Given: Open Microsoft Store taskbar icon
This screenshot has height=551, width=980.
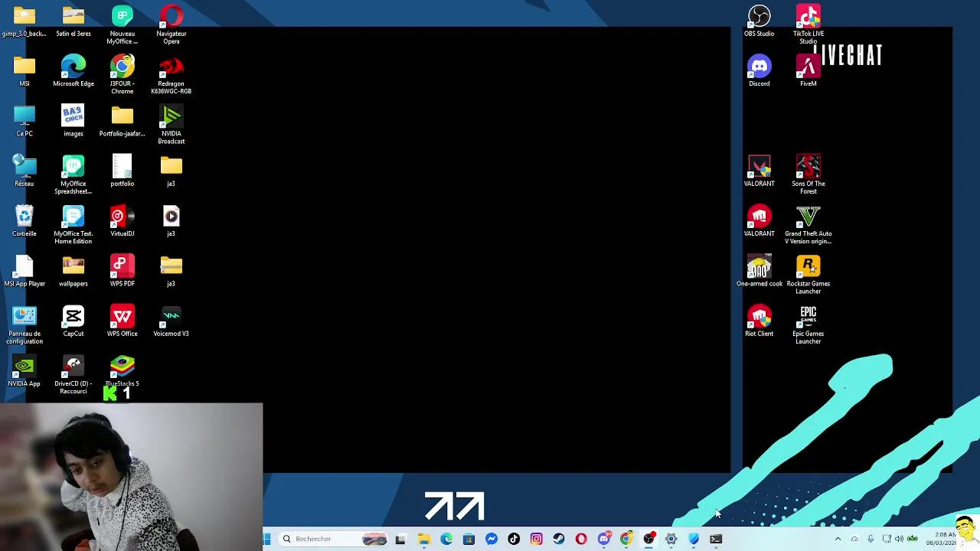Looking at the screenshot, I should click(x=469, y=539).
